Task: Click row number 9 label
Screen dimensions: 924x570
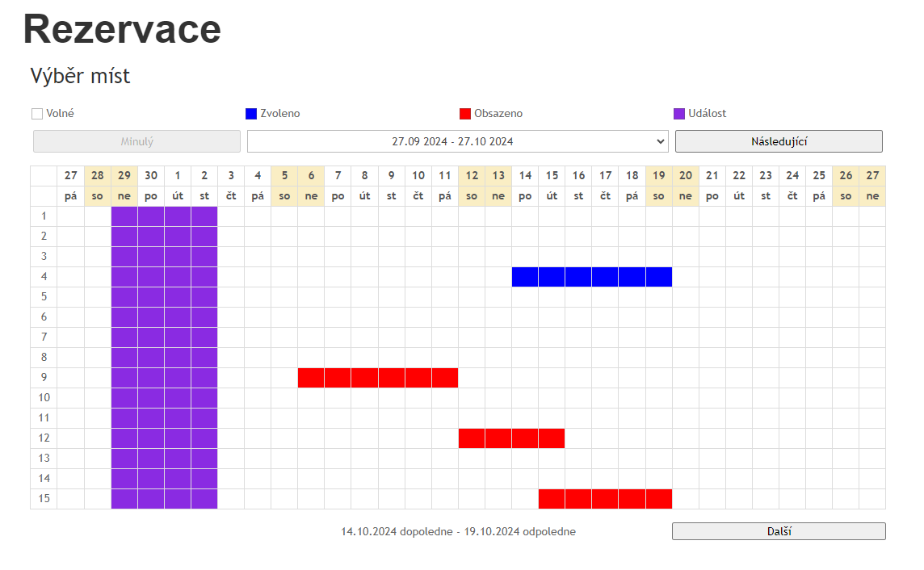Action: point(44,378)
